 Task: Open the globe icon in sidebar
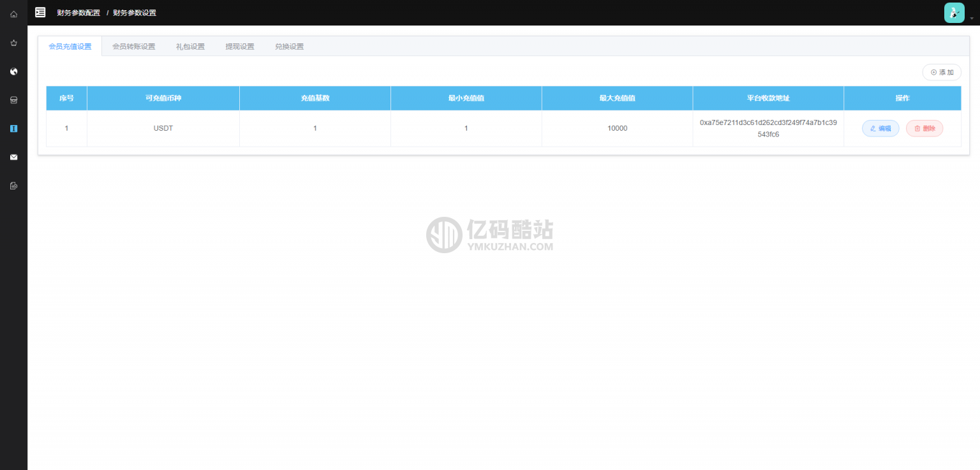coord(13,71)
